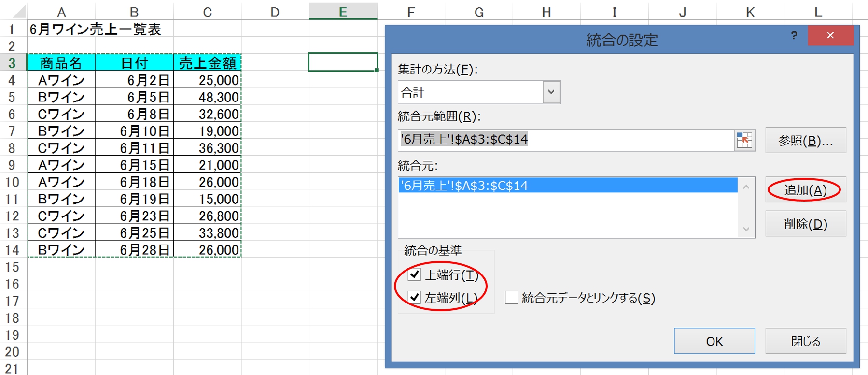
Task: Close the 統合の設定 dialog with X
Action: click(830, 35)
